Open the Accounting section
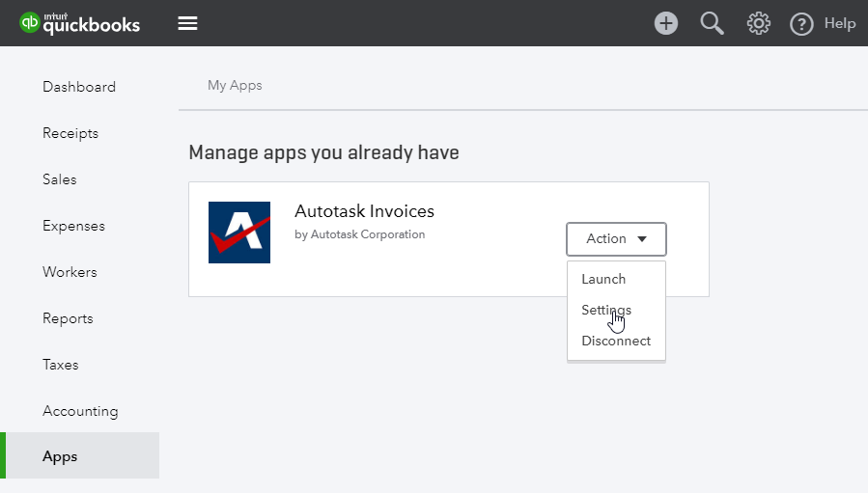 pyautogui.click(x=80, y=411)
